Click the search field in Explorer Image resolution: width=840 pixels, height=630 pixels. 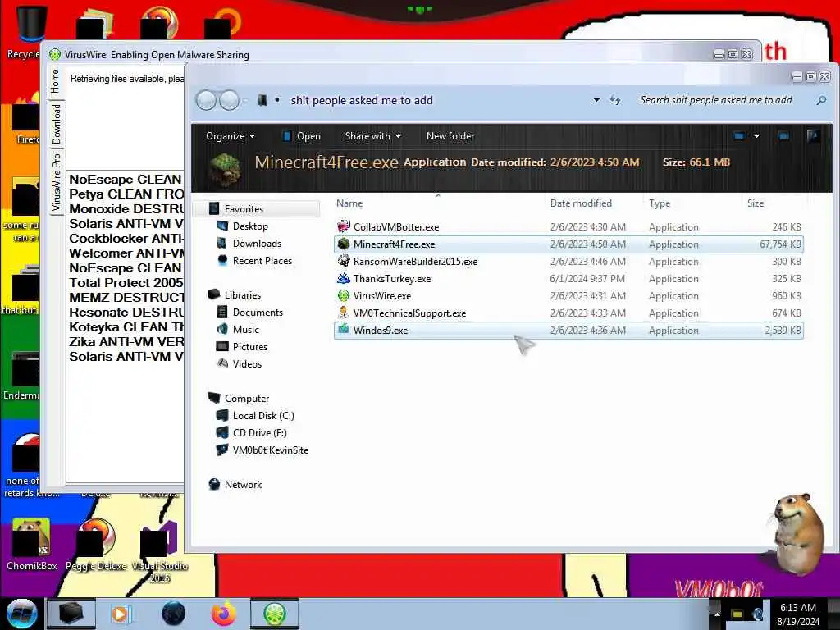coord(715,100)
